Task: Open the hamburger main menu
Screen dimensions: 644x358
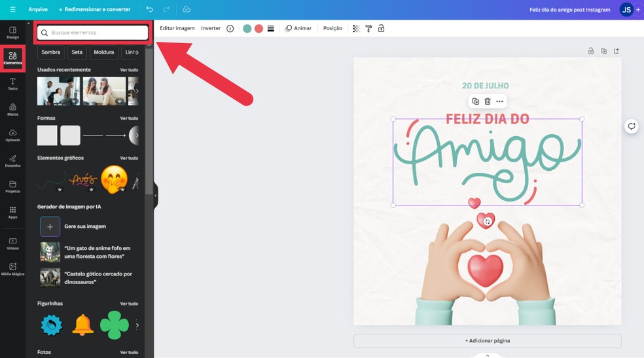Action: click(12, 9)
